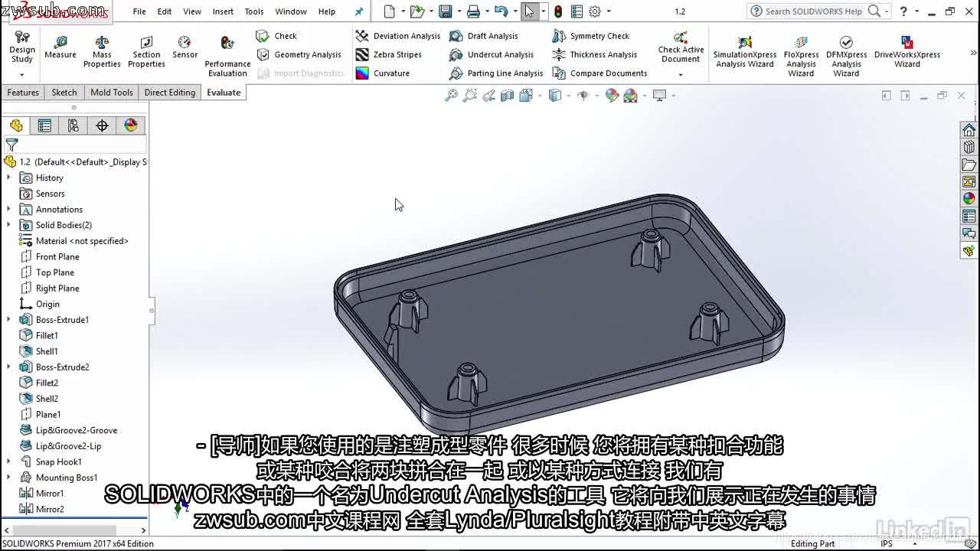The image size is (980, 551).
Task: Open Design Study dropdown arrow
Action: point(22,74)
